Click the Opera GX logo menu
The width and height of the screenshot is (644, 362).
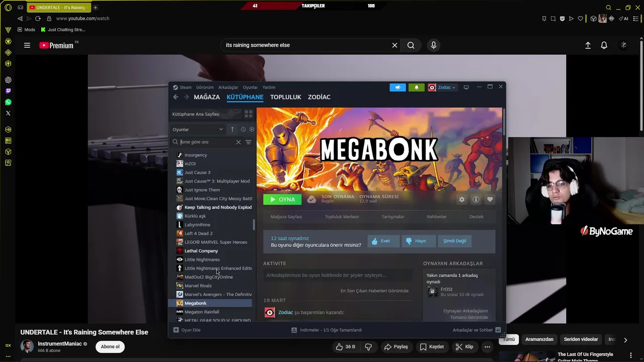(8, 8)
